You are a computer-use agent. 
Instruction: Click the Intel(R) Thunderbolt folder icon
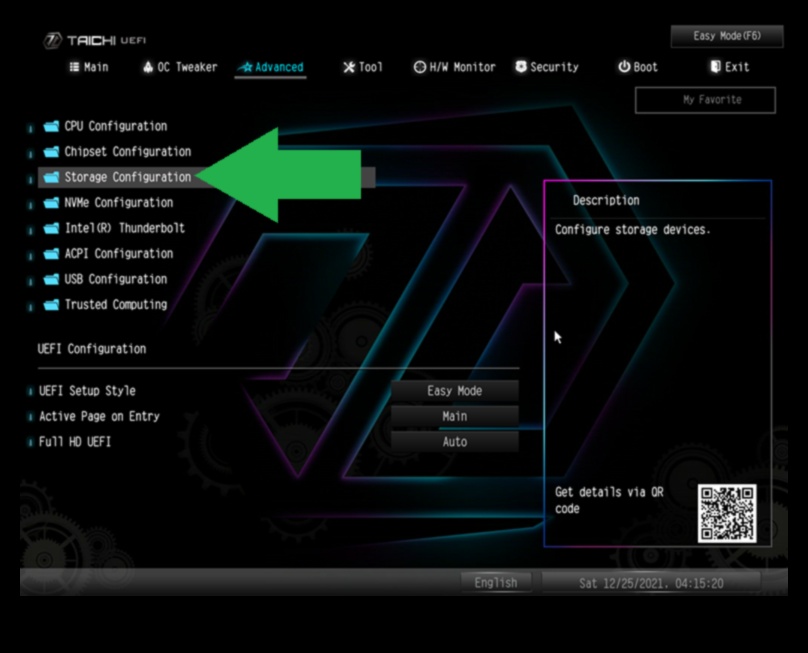(x=51, y=228)
